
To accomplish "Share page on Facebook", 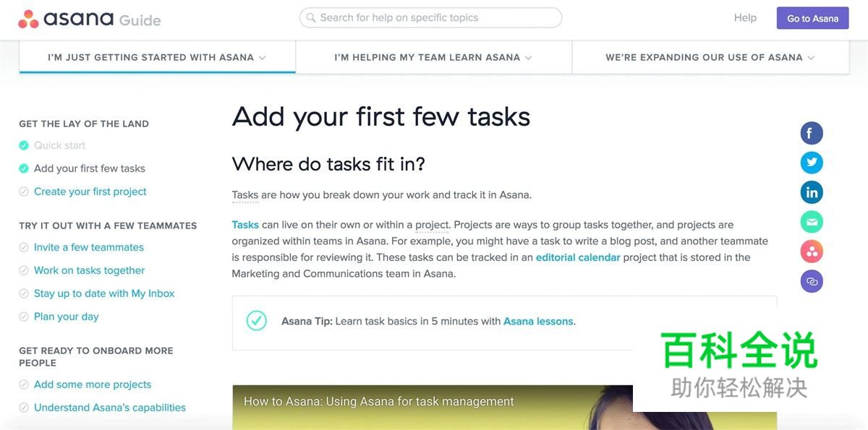I will 812,133.
